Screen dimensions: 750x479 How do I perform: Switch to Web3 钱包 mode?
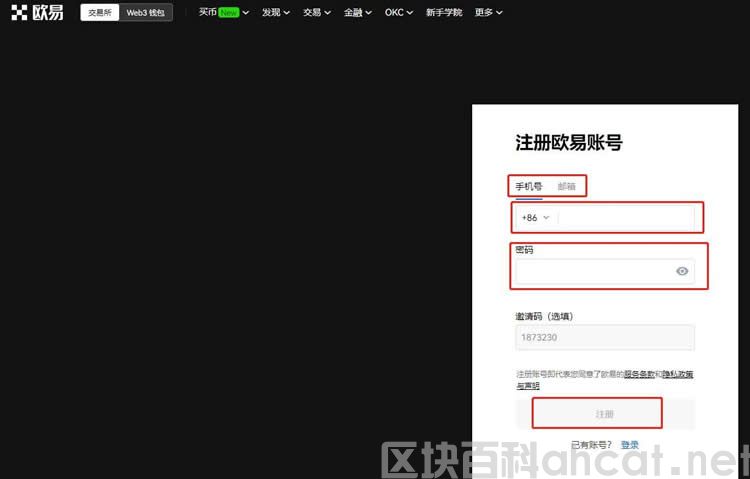145,12
